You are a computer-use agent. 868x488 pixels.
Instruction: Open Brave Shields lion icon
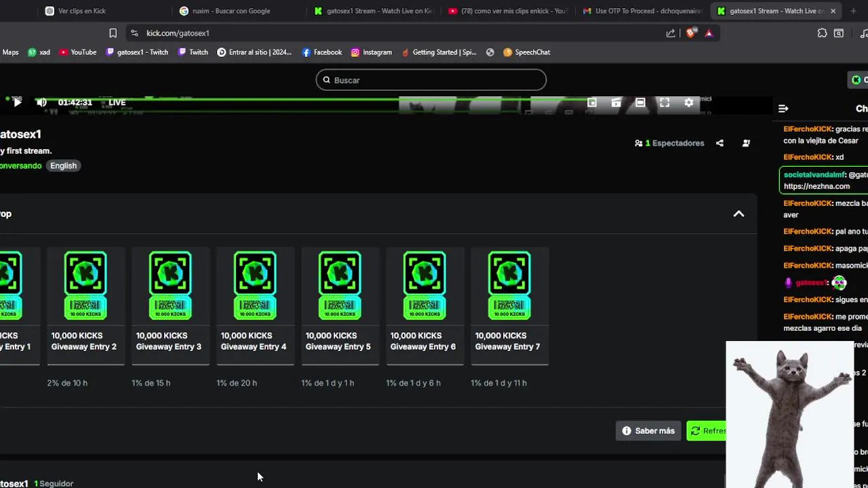691,33
